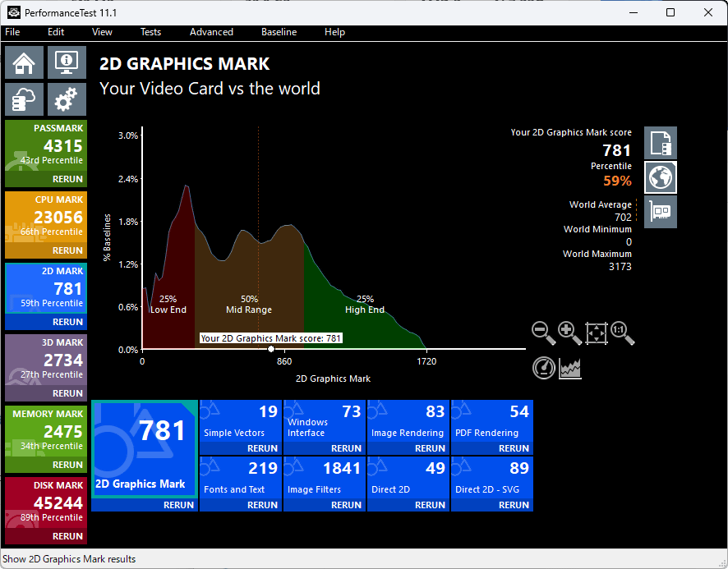
Task: Click the results document icon
Action: coord(660,143)
